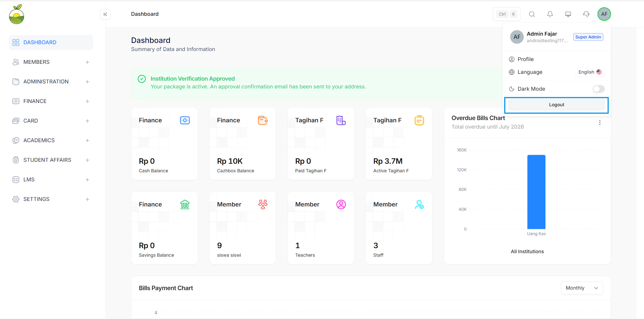Screen dimensions: 644x319
Task: Go to DASHBOARD in the sidebar
Action: click(51, 42)
